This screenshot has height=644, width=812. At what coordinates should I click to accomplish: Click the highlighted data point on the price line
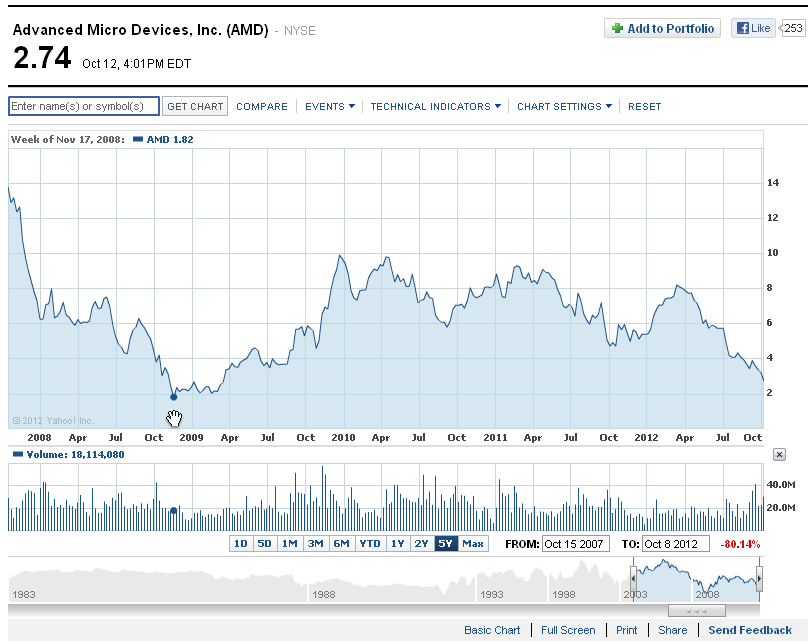coord(173,397)
